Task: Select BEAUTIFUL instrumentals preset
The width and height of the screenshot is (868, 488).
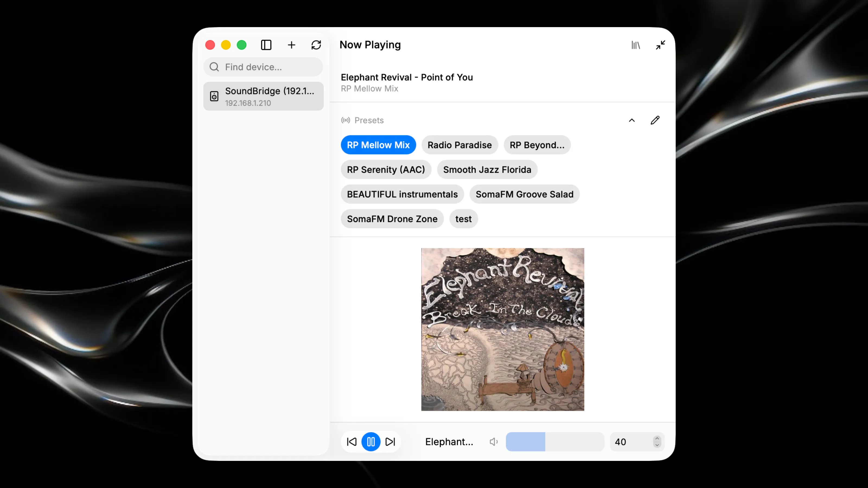Action: coord(402,194)
